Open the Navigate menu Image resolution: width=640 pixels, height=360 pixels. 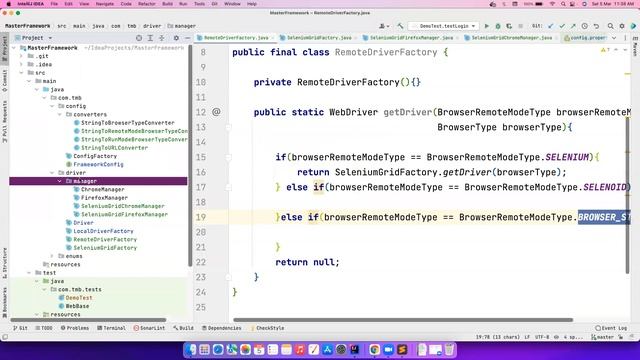click(105, 4)
